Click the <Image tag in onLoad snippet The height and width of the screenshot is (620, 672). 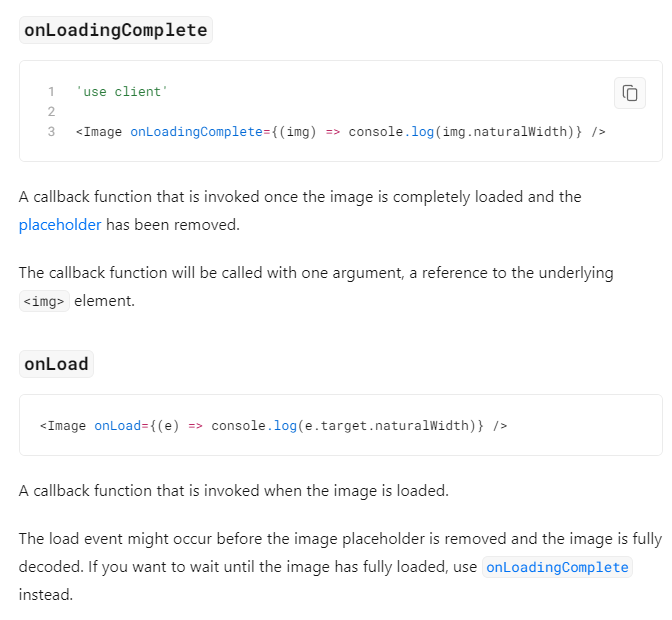pos(63,426)
